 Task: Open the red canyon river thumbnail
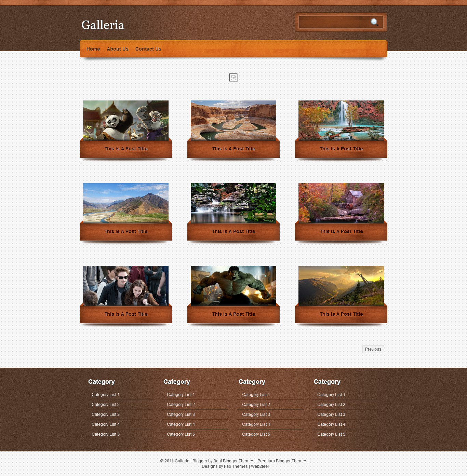(x=233, y=120)
